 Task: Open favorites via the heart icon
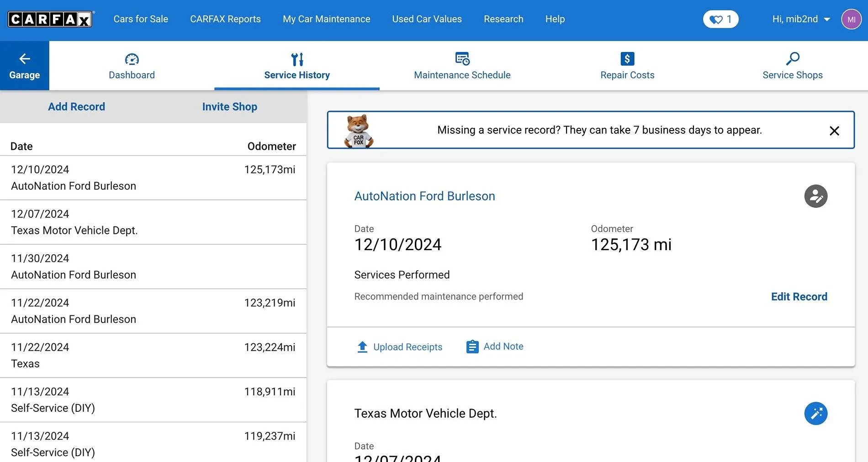pos(715,19)
